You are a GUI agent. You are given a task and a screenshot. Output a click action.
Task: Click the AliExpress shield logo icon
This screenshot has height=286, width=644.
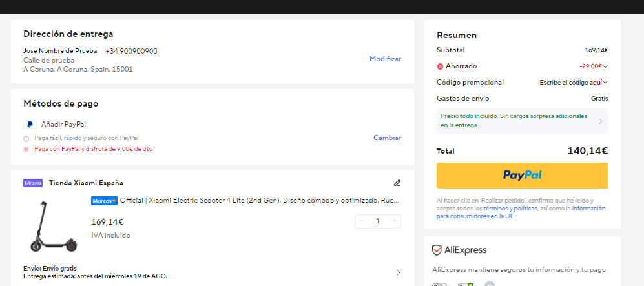coord(437,250)
